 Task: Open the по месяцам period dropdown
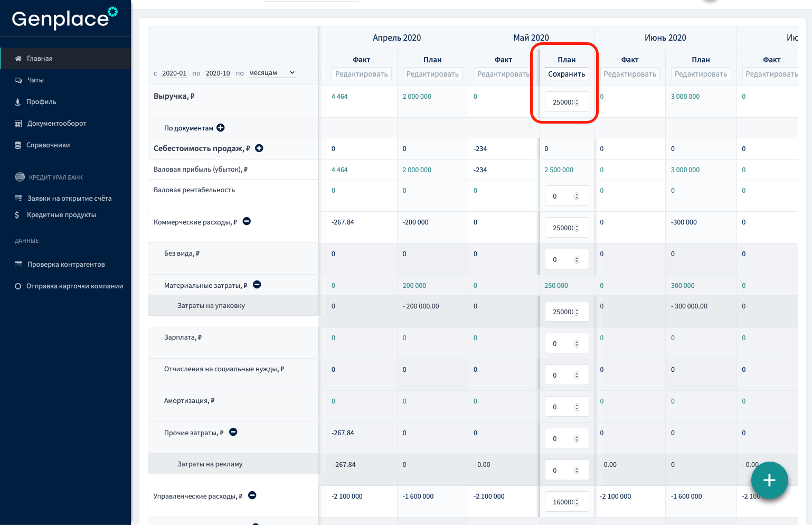coord(272,73)
